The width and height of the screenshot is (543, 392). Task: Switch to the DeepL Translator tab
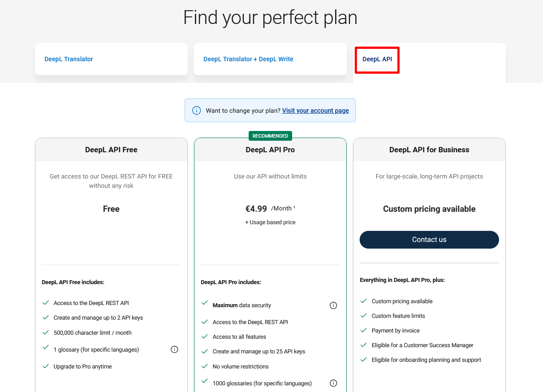tap(69, 59)
